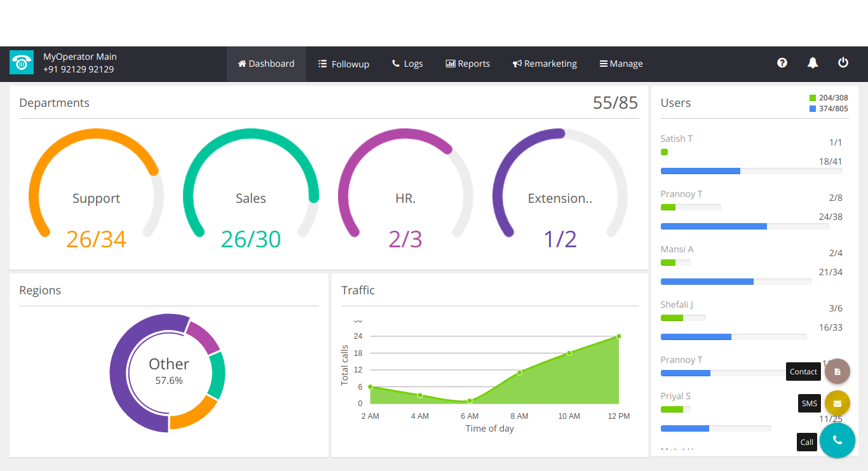Click the round Contact document button
The height and width of the screenshot is (471, 868).
click(837, 371)
